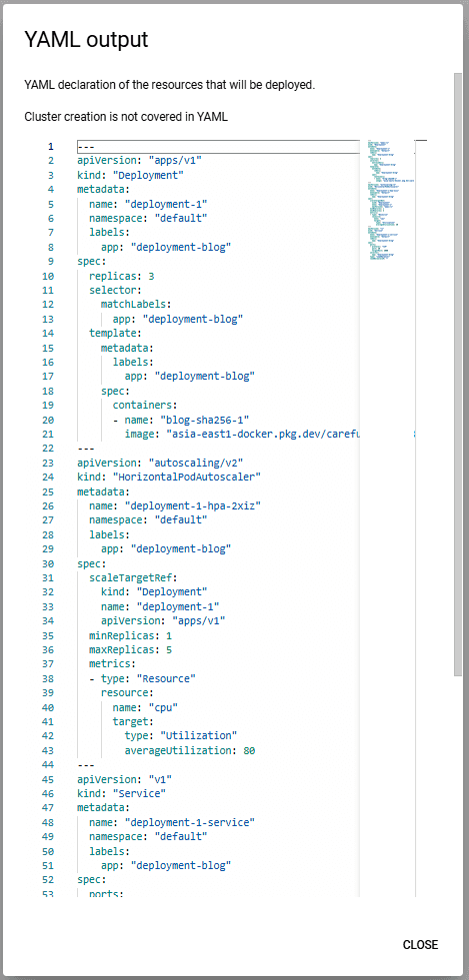The image size is (469, 980).
Task: Click 'apiVersion: "v1"' line 45
Action: tap(124, 779)
